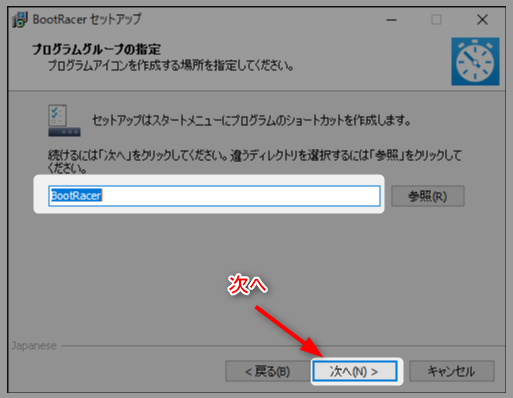Click the red arrow annotation
Image resolution: width=513 pixels, height=398 pixels.
289,332
